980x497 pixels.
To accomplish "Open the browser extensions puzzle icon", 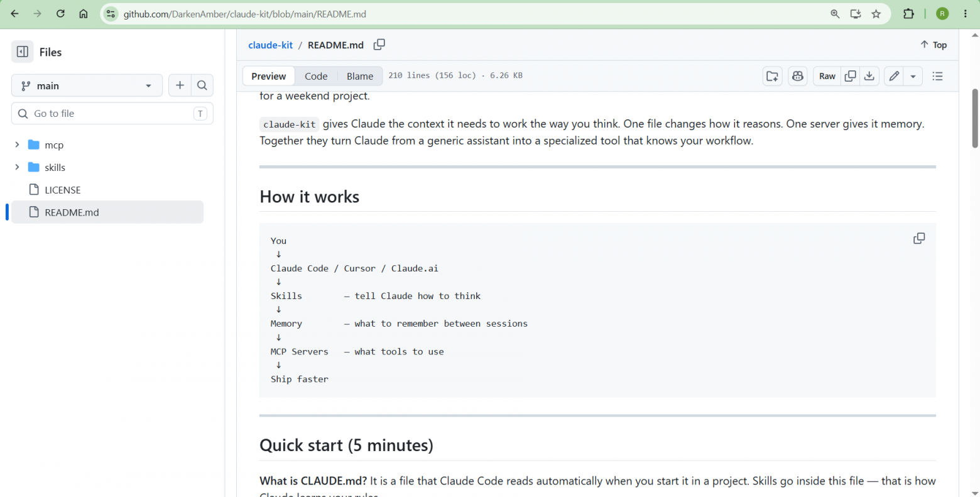I will [x=908, y=14].
